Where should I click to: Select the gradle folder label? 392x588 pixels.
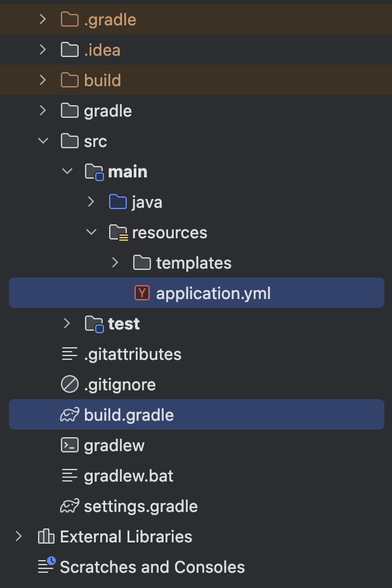click(x=108, y=111)
